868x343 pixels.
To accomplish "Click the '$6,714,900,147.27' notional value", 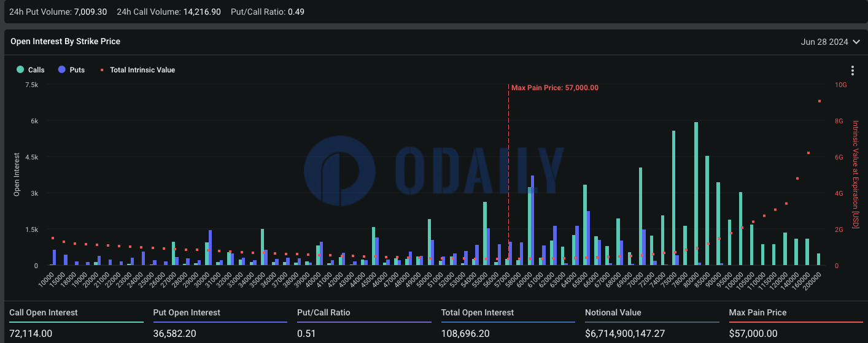I will pos(626,334).
